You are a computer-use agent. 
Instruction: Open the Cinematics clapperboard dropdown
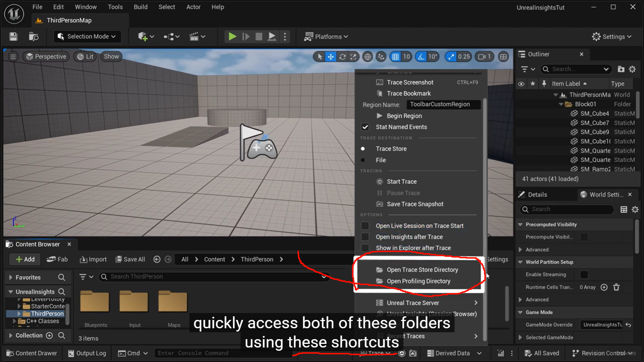[197, 37]
